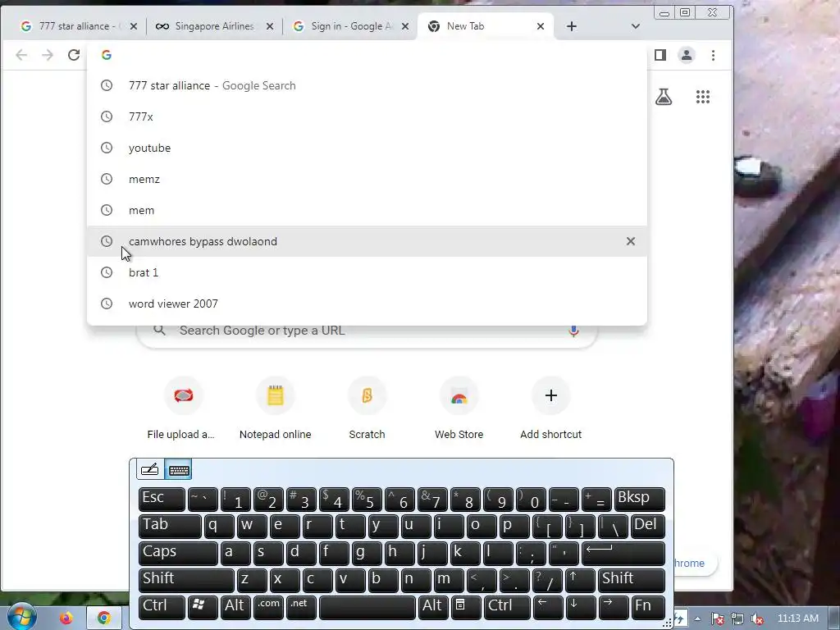The height and width of the screenshot is (630, 840).
Task: Select the brat 1 suggestion
Action: [367, 272]
